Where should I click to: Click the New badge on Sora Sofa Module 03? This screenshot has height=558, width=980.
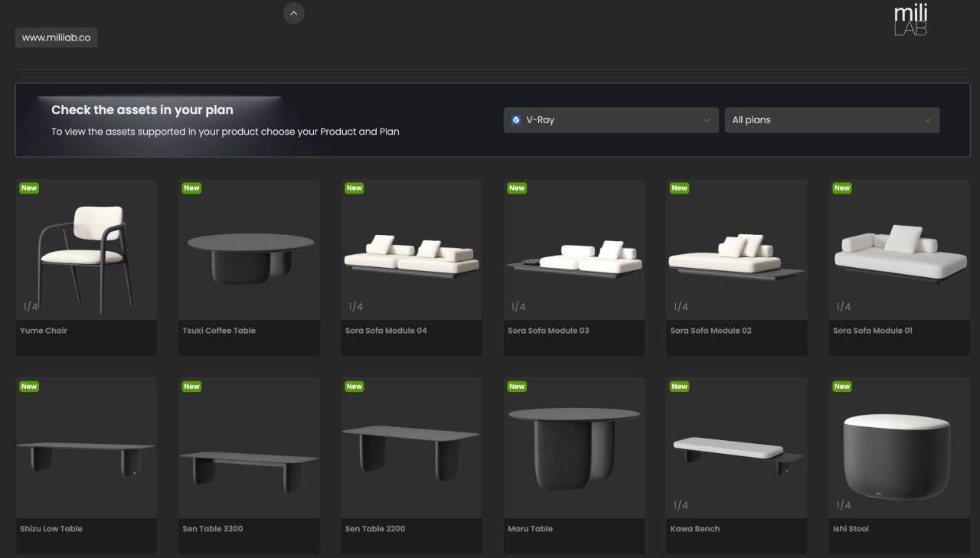tap(517, 188)
